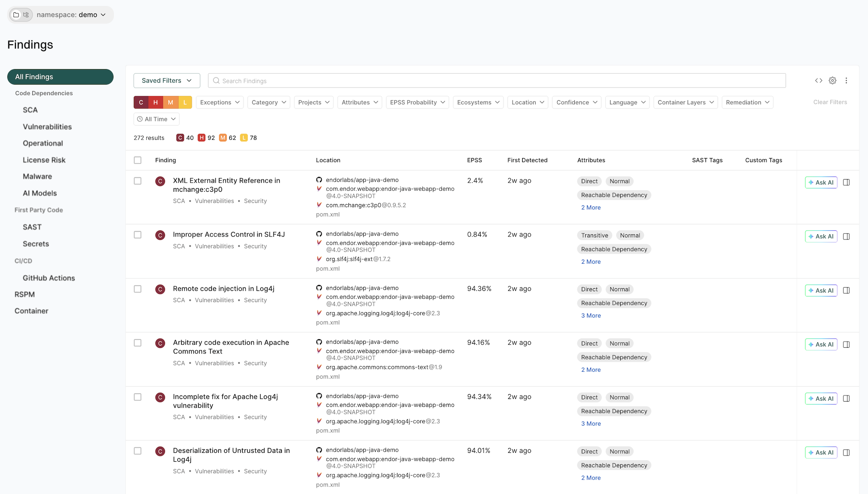Select checkbox for Arbitrary code execution finding
868x494 pixels.
tap(137, 343)
